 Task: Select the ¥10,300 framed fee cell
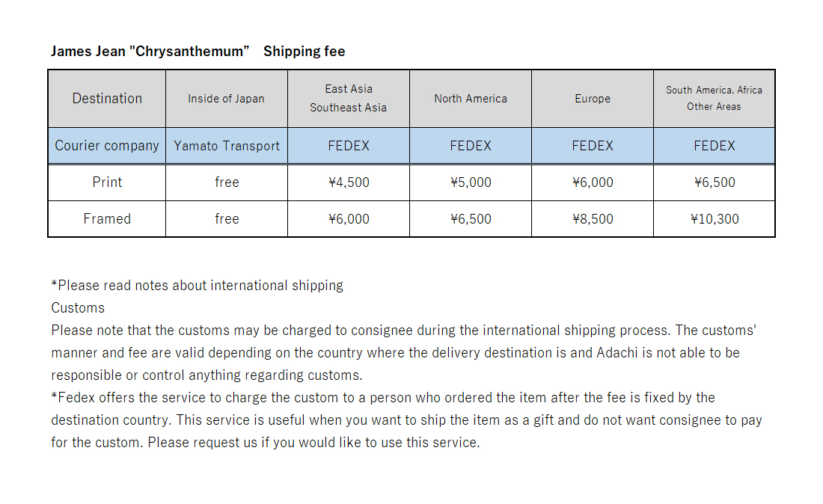tap(714, 218)
